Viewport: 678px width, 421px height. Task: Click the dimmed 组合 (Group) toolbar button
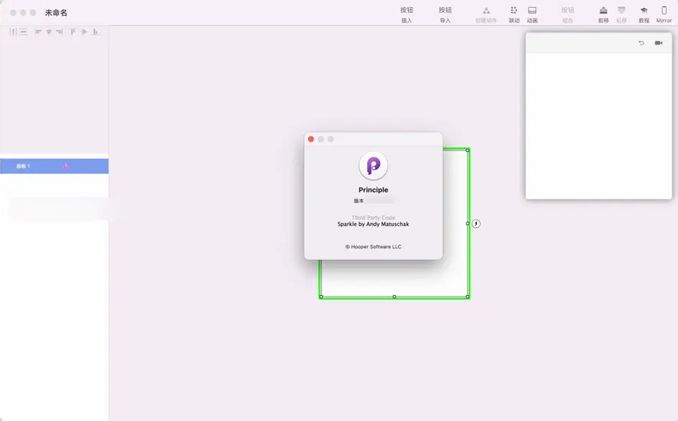click(567, 14)
